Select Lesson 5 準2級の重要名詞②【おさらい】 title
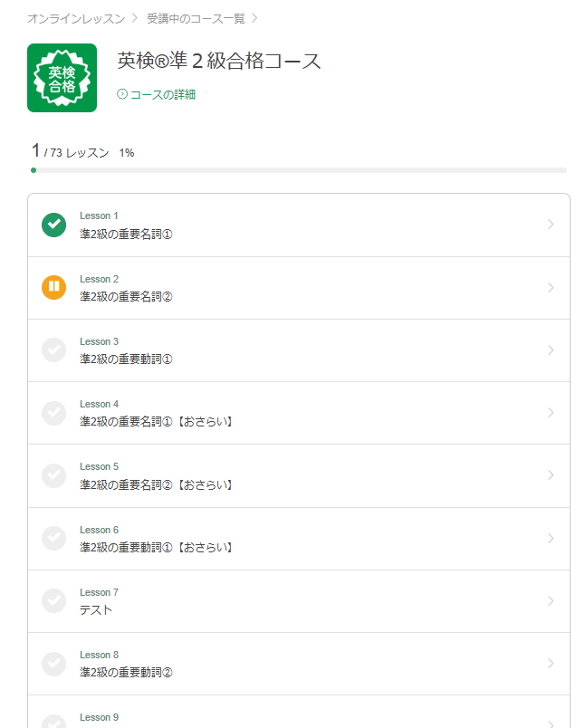This screenshot has height=728, width=586. 156,484
